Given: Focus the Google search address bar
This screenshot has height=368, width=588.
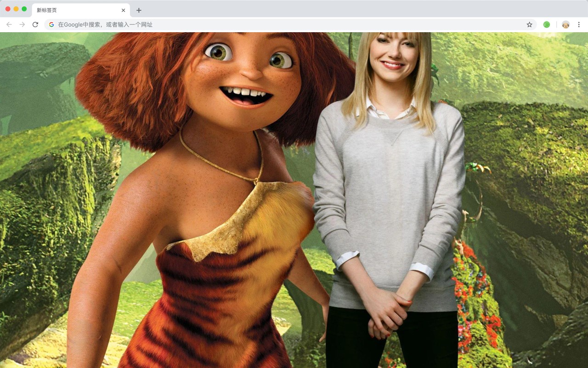Looking at the screenshot, I should click(x=290, y=24).
